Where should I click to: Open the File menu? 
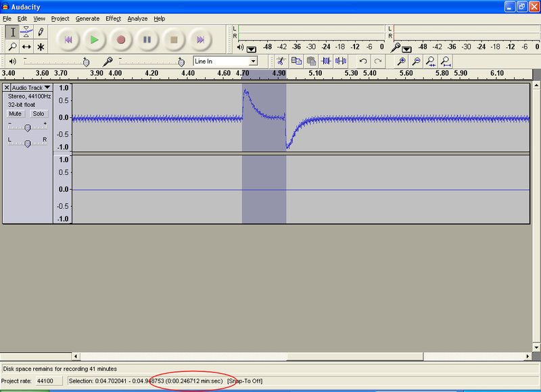(x=7, y=19)
